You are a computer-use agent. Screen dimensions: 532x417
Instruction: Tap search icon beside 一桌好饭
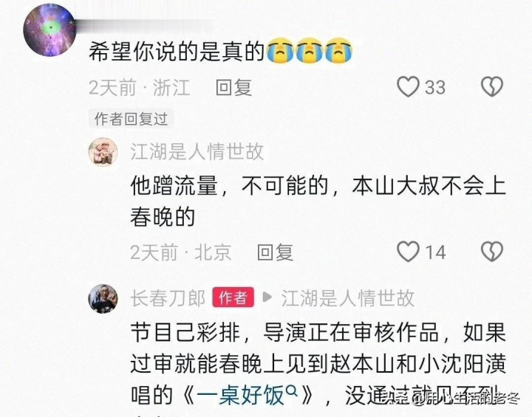292,392
